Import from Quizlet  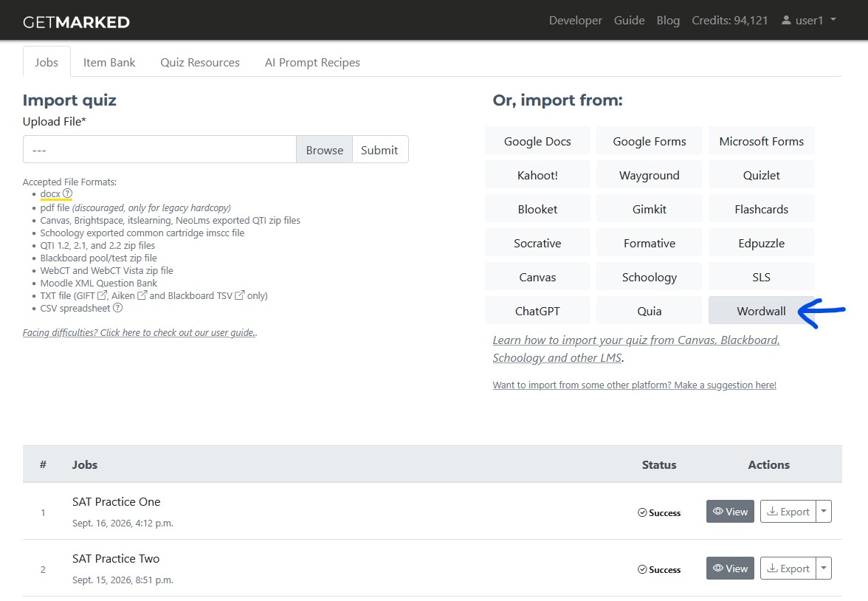point(761,175)
